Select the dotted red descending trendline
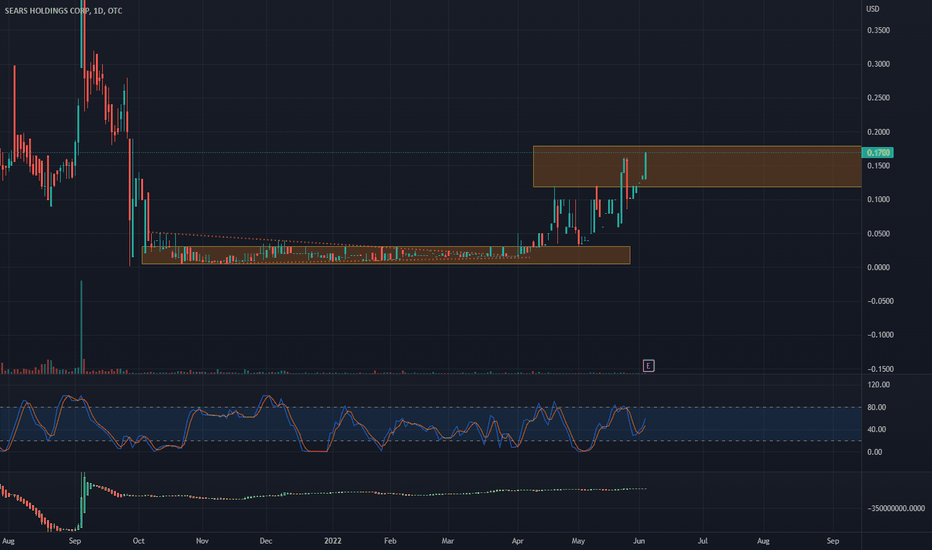The width and height of the screenshot is (932, 550). (x=339, y=246)
